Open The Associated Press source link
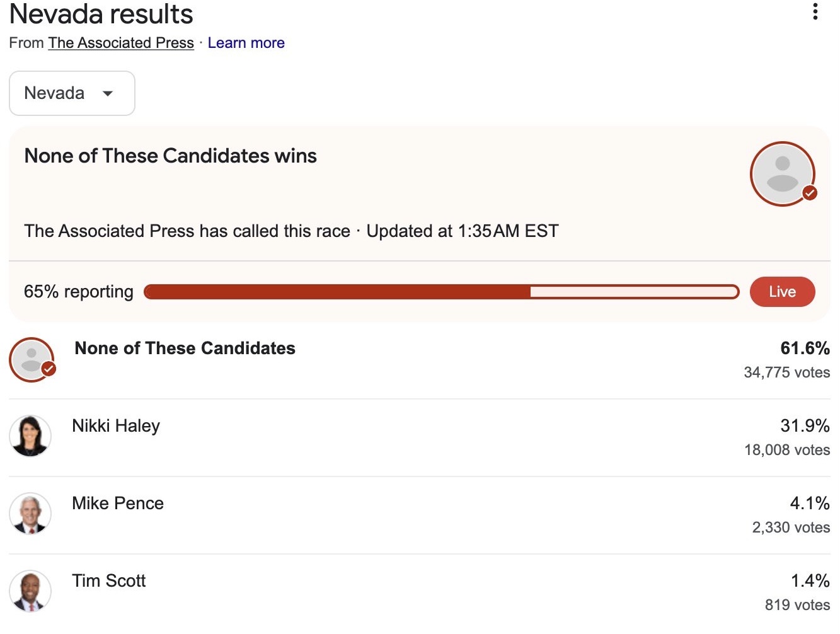 coord(121,43)
